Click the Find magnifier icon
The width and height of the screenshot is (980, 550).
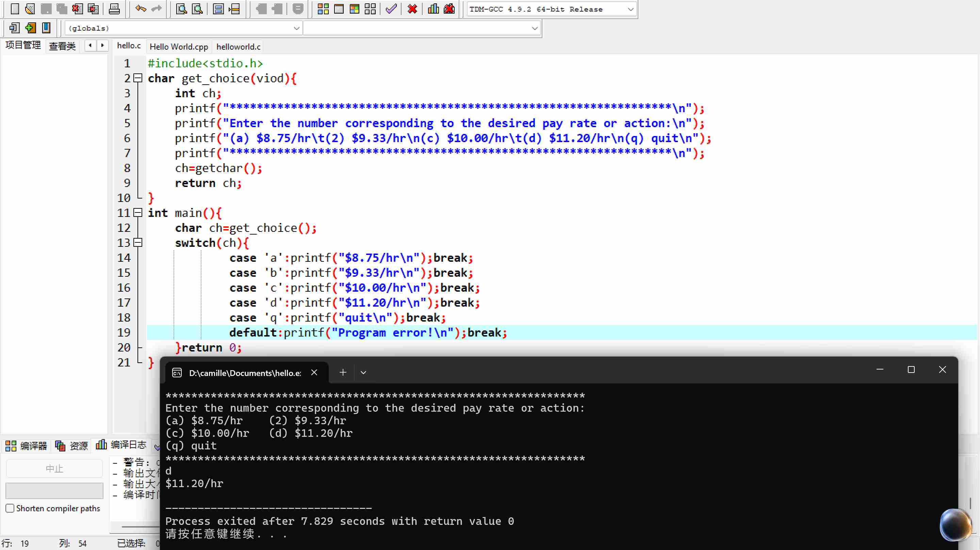(181, 8)
